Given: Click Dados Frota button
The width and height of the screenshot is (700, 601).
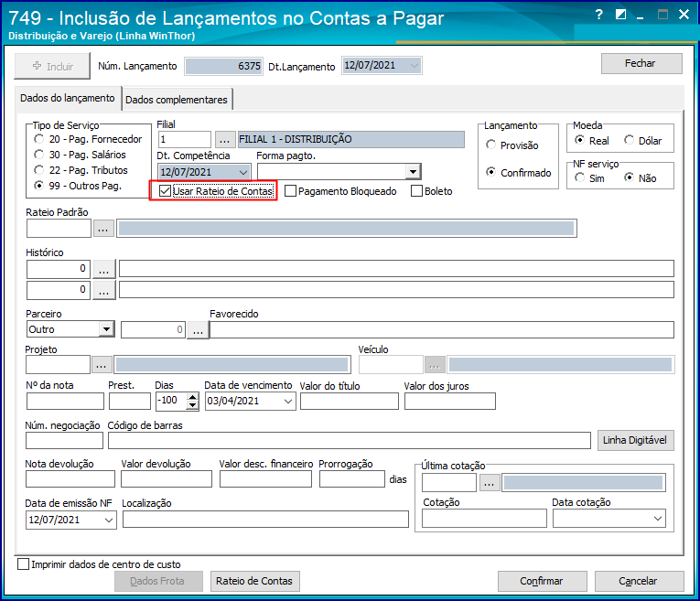Looking at the screenshot, I should (x=158, y=581).
